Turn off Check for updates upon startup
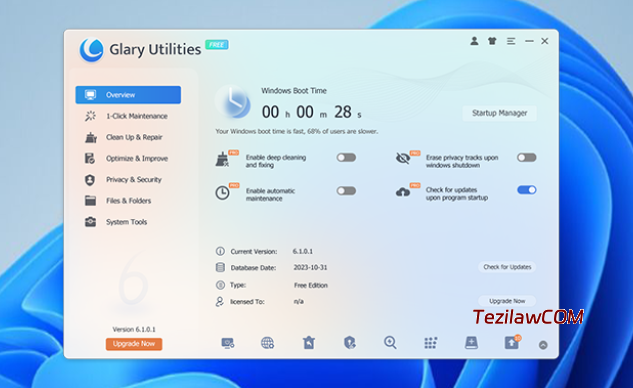This screenshot has height=388, width=633. 527,190
